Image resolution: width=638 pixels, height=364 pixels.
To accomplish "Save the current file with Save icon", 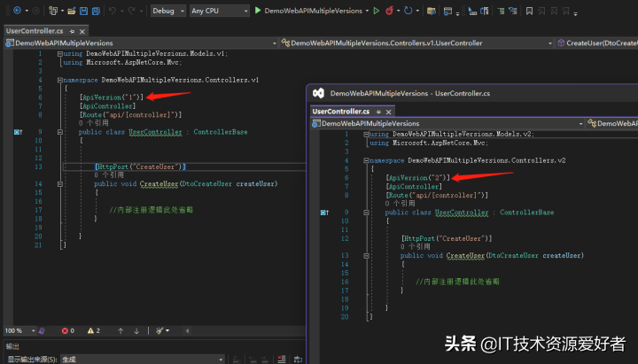I will tap(83, 11).
